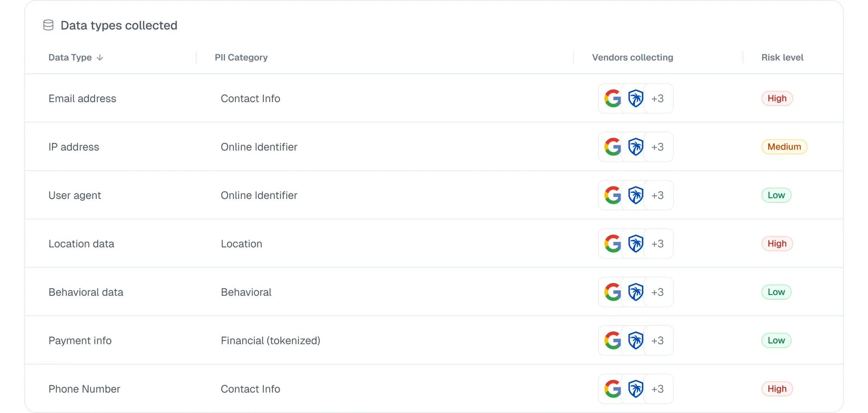Screen dimensions: 868x413
Task: Click the green Low badge for Payment info
Action: pos(776,340)
